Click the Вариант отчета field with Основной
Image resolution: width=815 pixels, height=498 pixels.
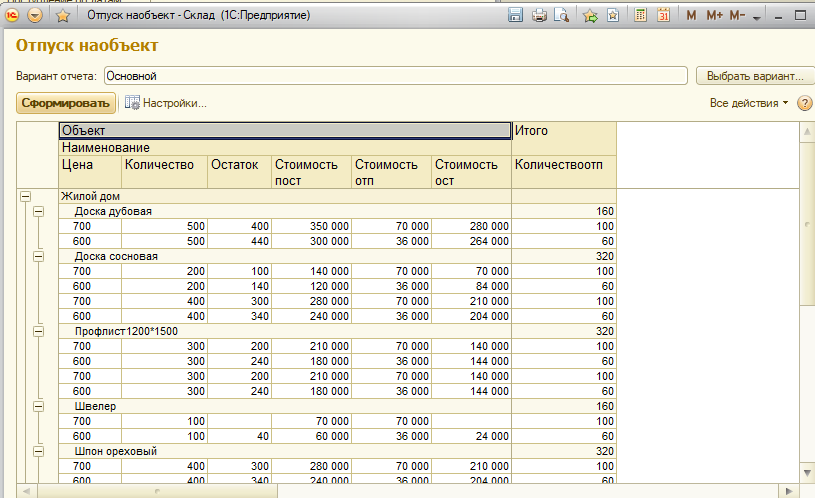click(396, 76)
